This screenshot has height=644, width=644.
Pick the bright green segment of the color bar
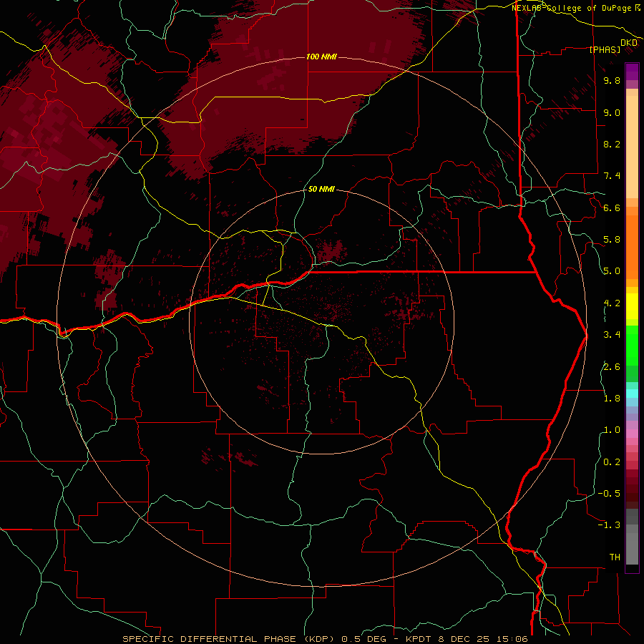click(632, 345)
